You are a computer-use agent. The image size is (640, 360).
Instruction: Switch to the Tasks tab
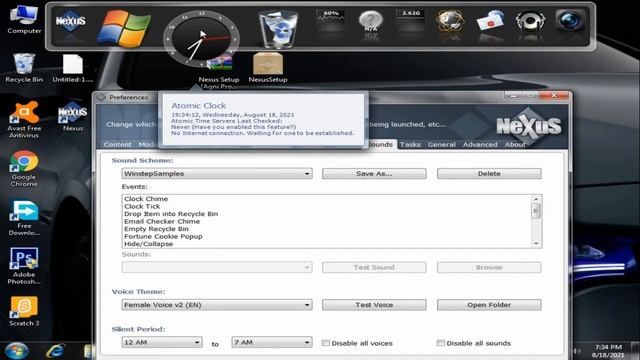point(410,144)
